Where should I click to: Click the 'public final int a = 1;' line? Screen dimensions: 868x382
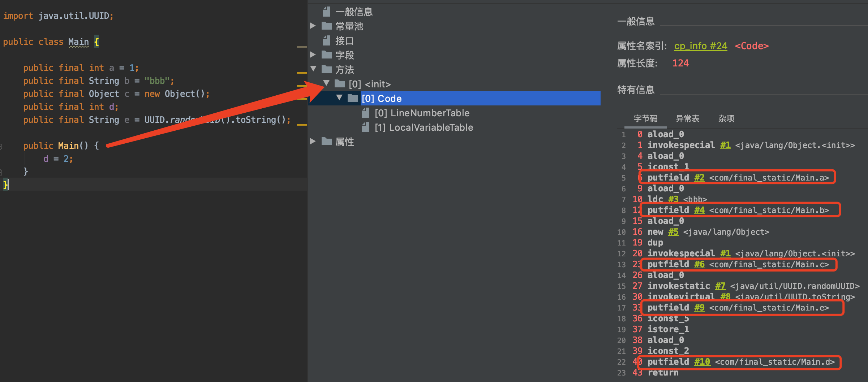pos(81,68)
